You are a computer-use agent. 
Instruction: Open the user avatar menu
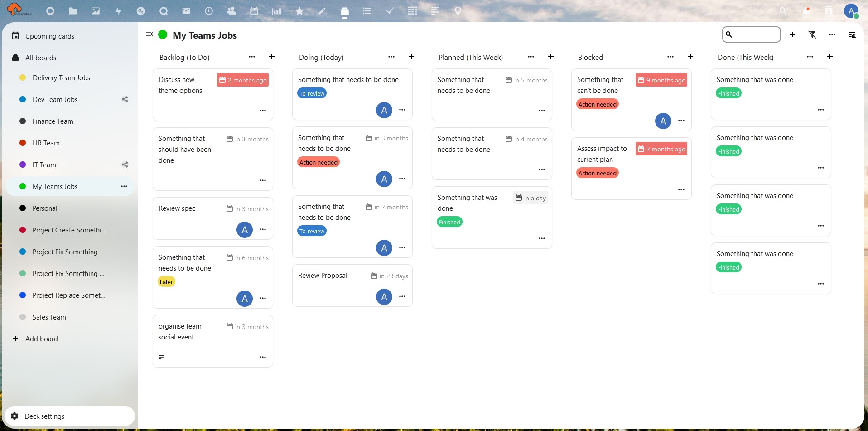851,11
